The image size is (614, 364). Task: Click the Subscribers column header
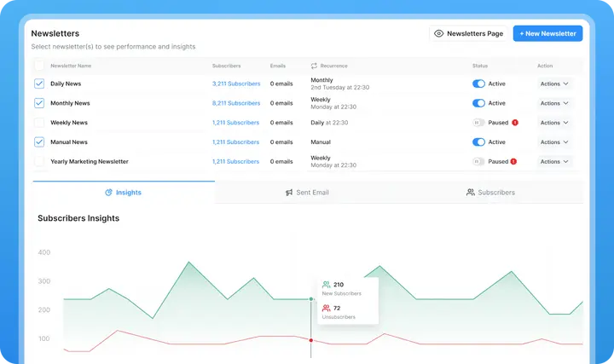(226, 66)
